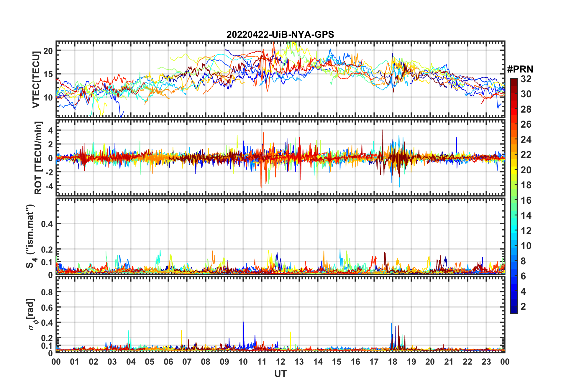
Task: Click ROT y-axis tick label -2
Action: pyautogui.click(x=49, y=172)
